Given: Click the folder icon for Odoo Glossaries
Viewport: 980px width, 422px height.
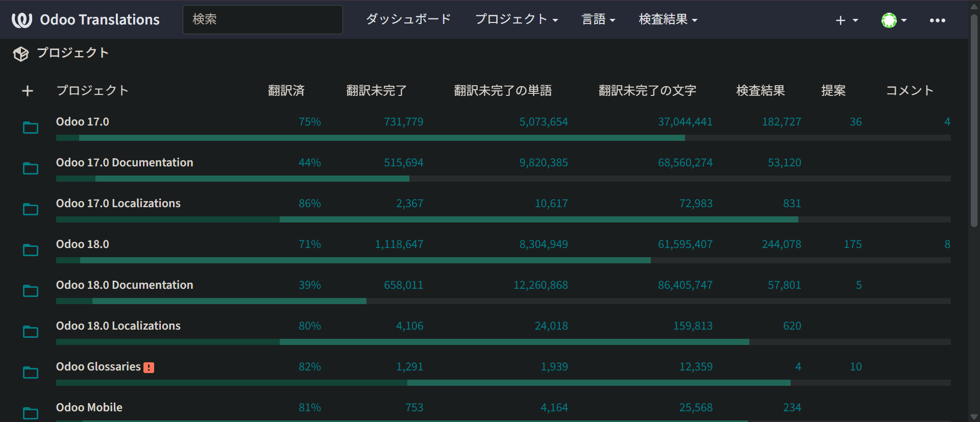Looking at the screenshot, I should 31,373.
